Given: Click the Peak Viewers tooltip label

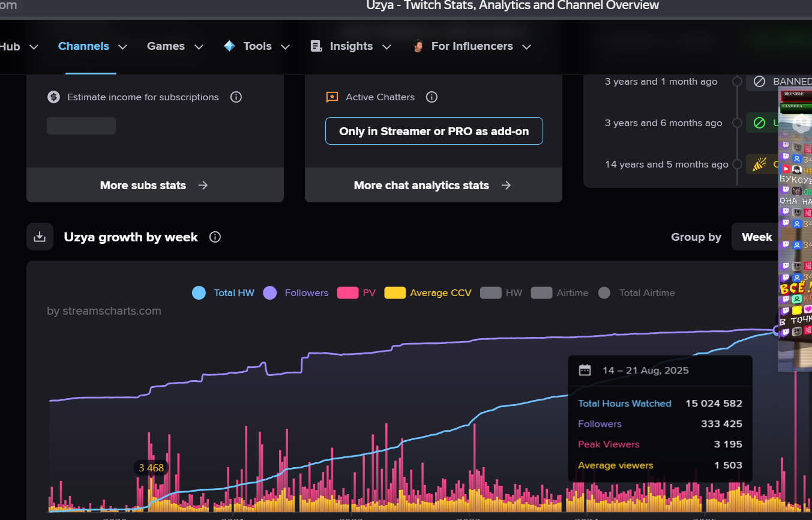Looking at the screenshot, I should 609,444.
